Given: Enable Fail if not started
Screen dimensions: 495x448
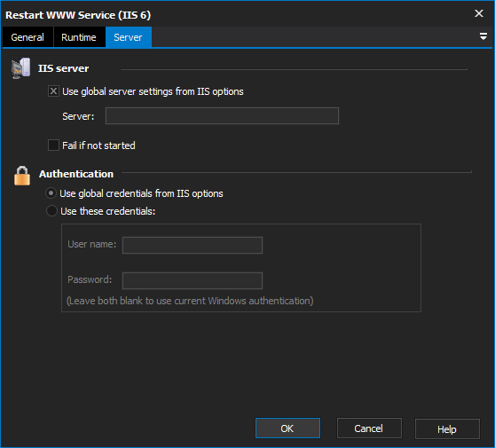Looking at the screenshot, I should pyautogui.click(x=53, y=145).
